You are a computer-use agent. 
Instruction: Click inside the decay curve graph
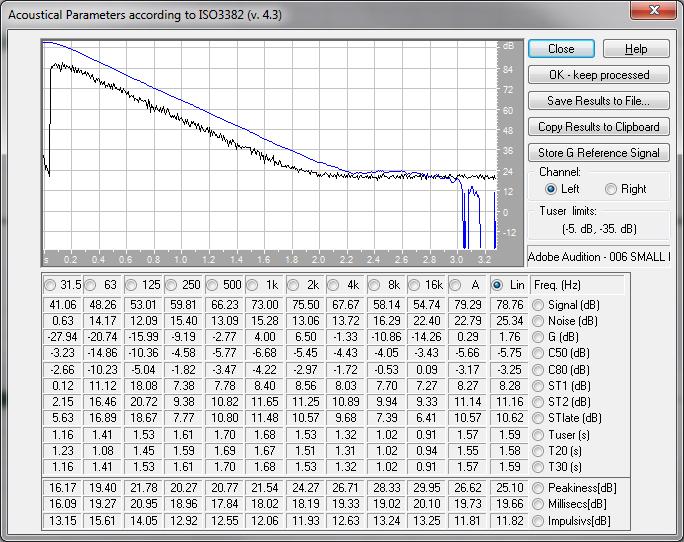coord(270,146)
